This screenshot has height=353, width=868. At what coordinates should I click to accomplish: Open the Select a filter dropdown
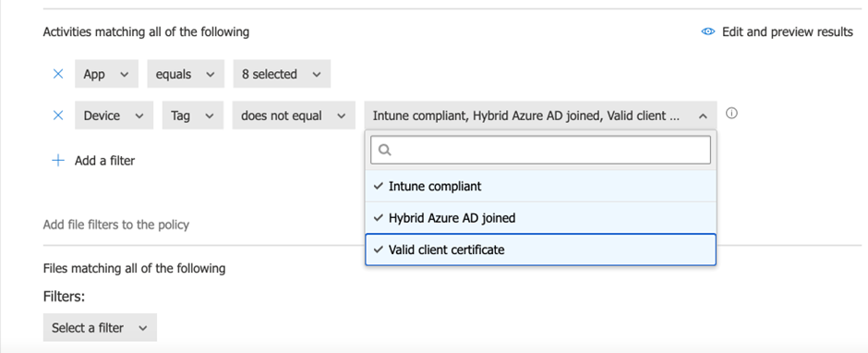pyautogui.click(x=100, y=327)
